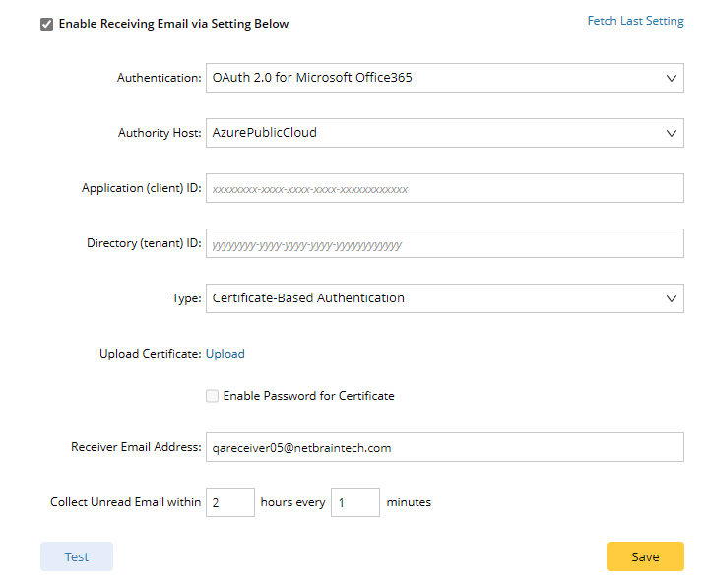Image resolution: width=706 pixels, height=588 pixels.
Task: Focus the Application (client) ID field
Action: (x=444, y=188)
